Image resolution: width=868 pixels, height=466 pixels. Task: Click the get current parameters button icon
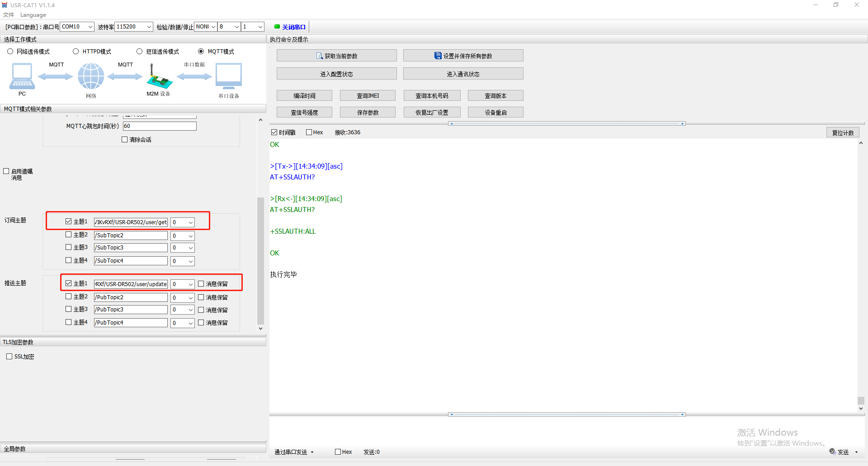point(320,56)
